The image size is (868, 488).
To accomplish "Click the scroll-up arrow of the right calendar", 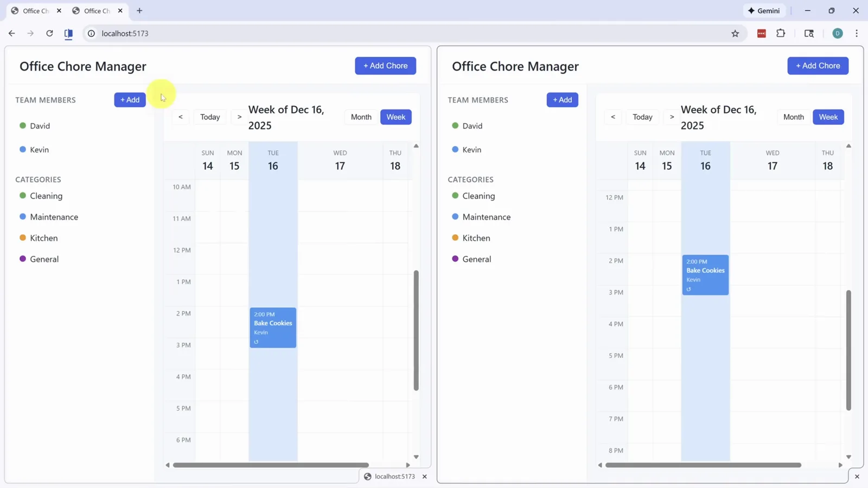I will [x=848, y=146].
